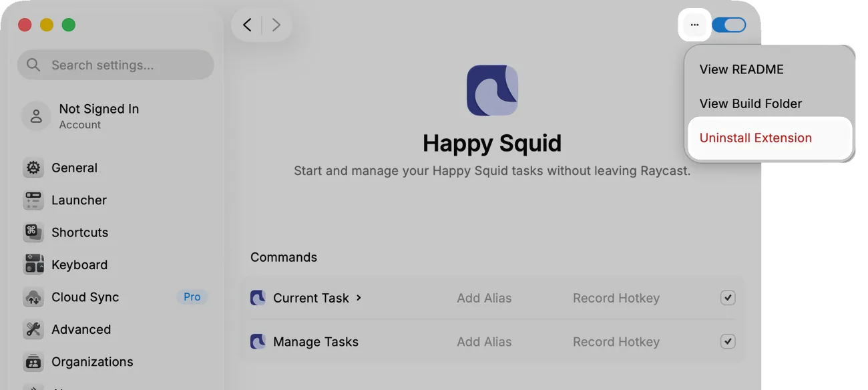Focus the Search settings field

(x=116, y=65)
